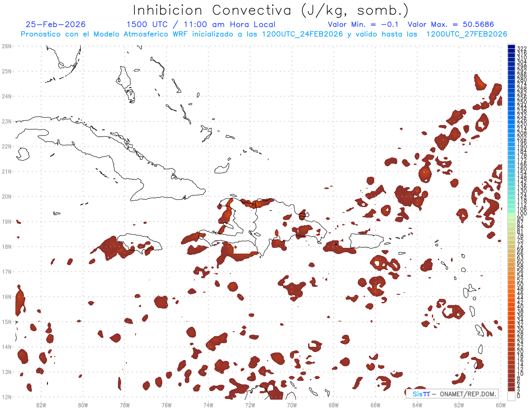Click the 82W longitude axis label
532x411 pixels.
pyautogui.click(x=41, y=404)
